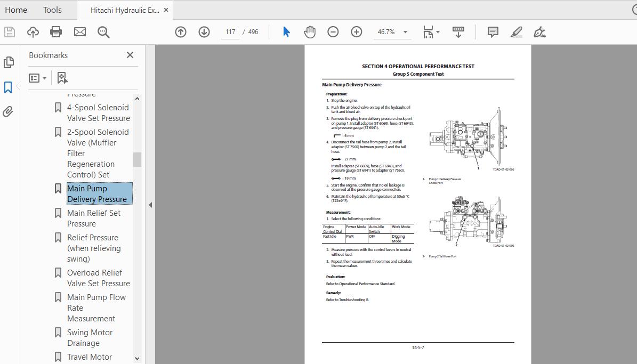Collapse the navigation pane with the arrow
Image resolution: width=637 pixels, height=364 pixels.
pos(150,205)
